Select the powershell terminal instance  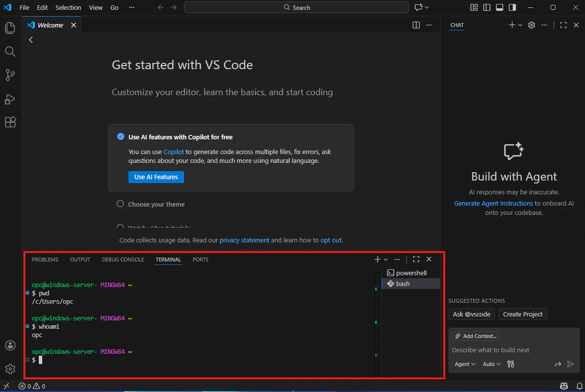pos(411,273)
